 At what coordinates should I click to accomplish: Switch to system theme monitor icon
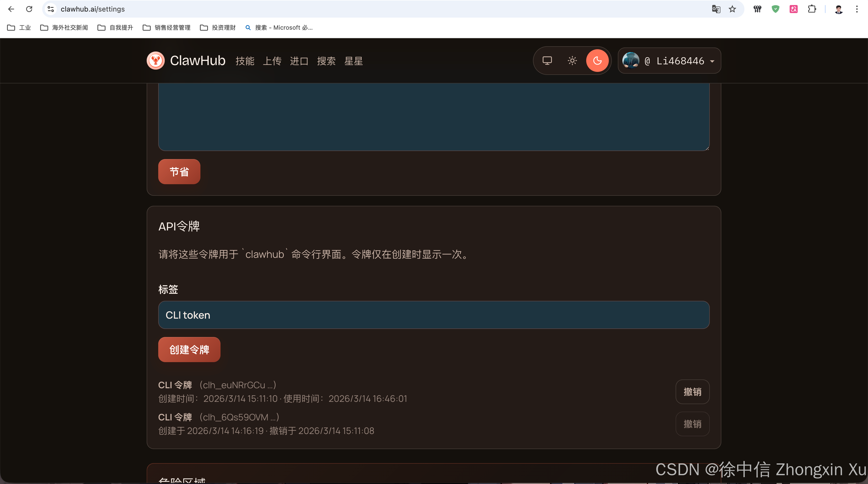547,61
